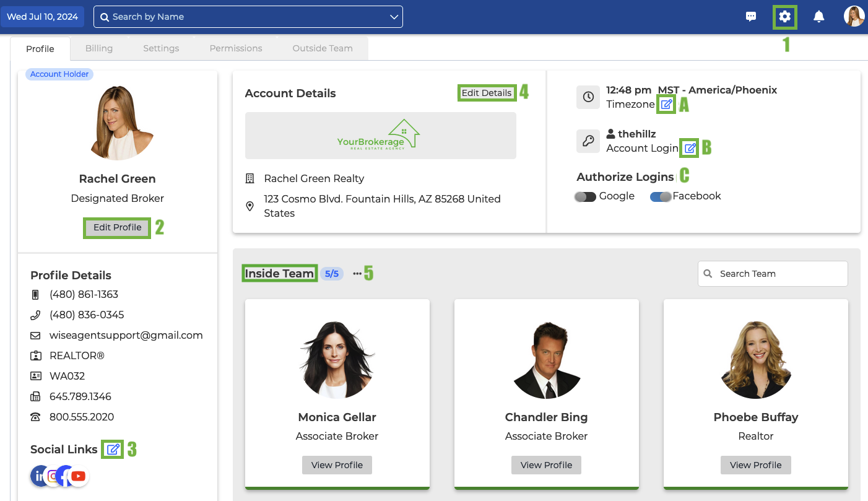Click Phoebe Buffay's photo
The height and width of the screenshot is (501, 868).
[756, 360]
